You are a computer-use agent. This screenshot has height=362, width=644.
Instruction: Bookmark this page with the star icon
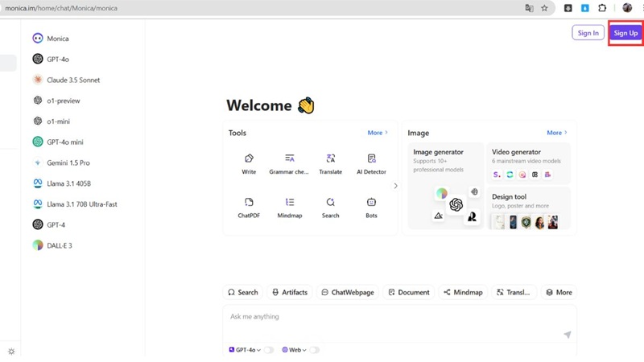pos(544,8)
